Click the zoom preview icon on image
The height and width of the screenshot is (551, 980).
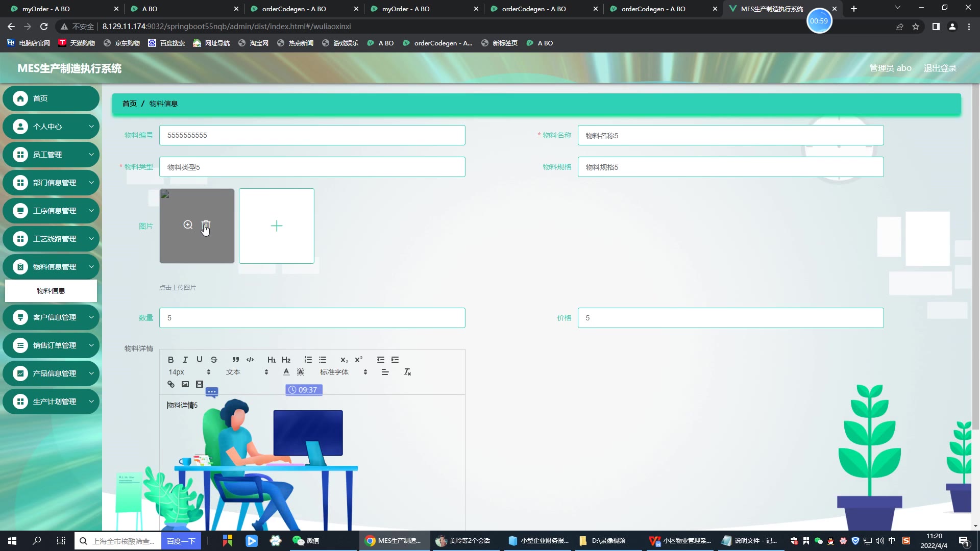tap(188, 225)
